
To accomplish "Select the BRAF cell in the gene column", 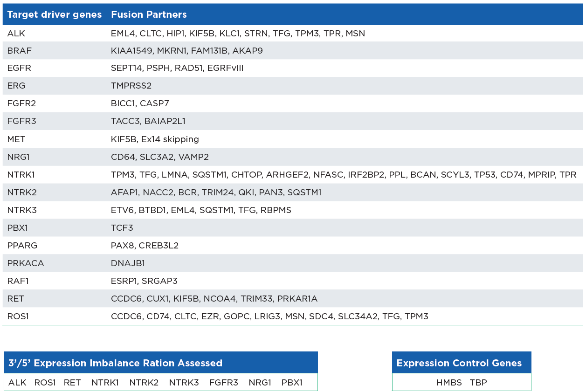I will tap(20, 50).
